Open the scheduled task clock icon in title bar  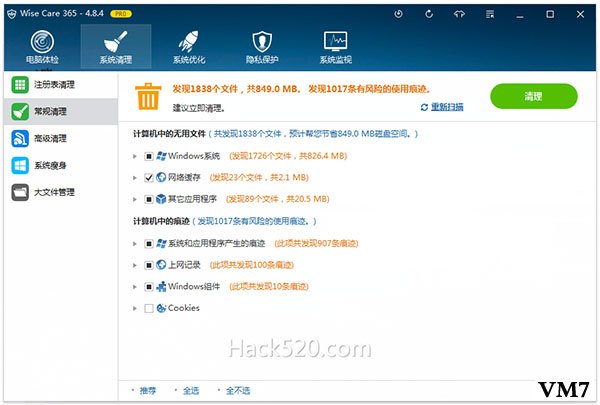point(398,14)
